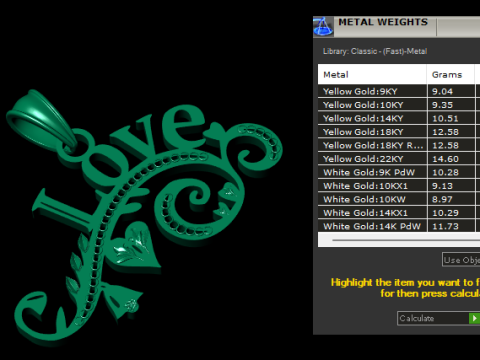Click the green arrow beside Calculate
Screen dimensions: 480x360
[474, 318]
